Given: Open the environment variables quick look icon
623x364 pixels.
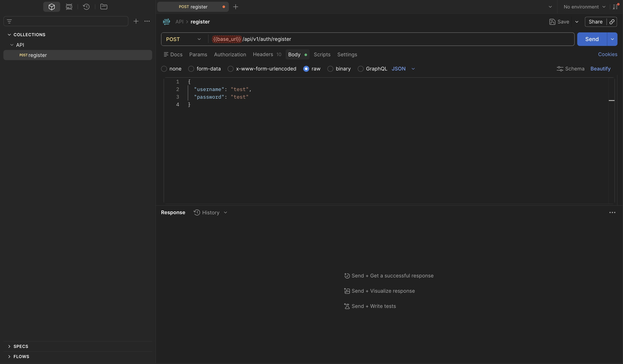Looking at the screenshot, I should click(x=616, y=7).
